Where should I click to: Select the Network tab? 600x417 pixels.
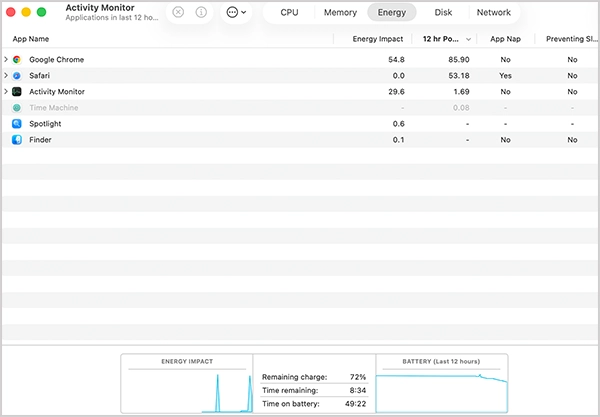[x=493, y=13]
